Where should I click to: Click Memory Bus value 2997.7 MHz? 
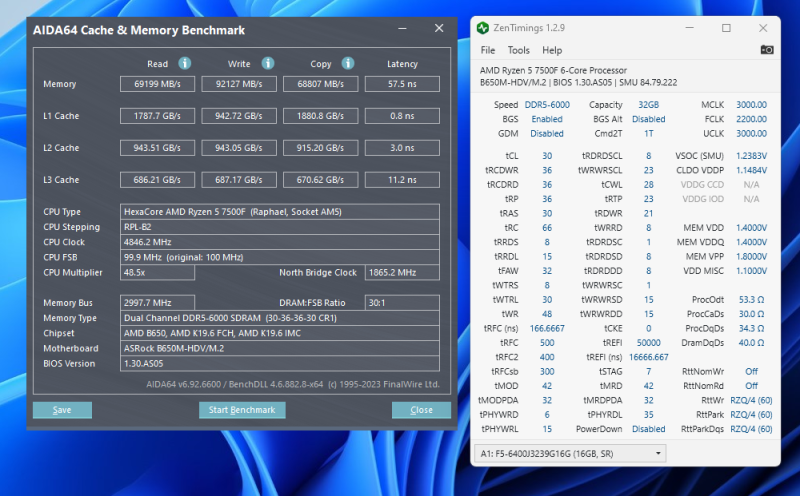click(x=157, y=303)
